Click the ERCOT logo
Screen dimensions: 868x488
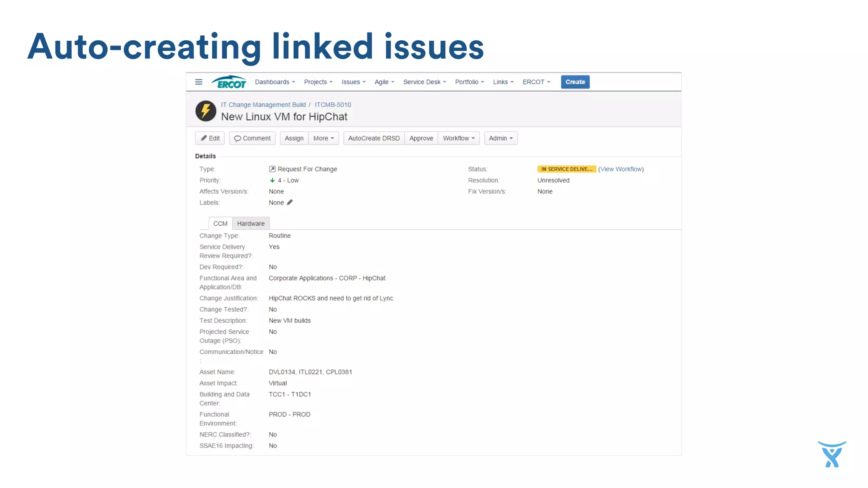(x=229, y=82)
